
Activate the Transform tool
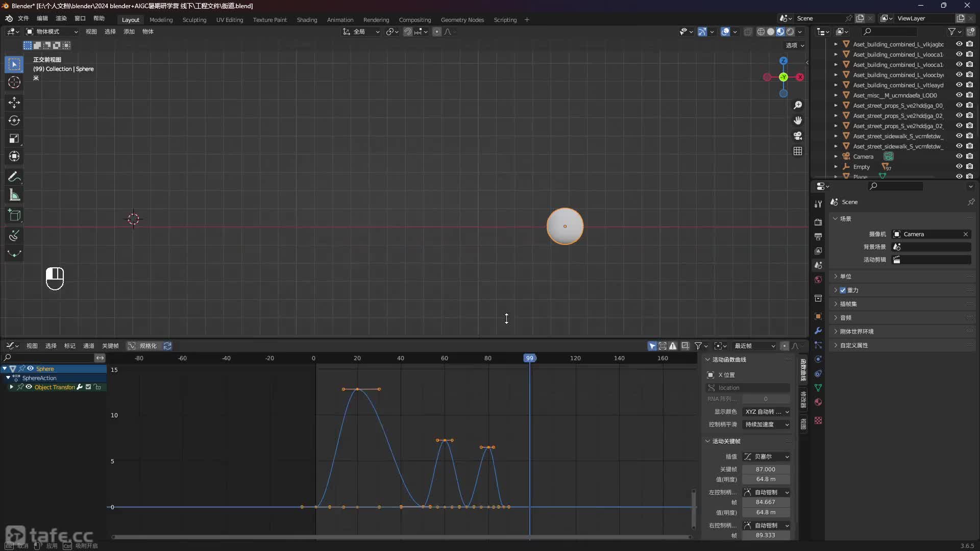[14, 156]
